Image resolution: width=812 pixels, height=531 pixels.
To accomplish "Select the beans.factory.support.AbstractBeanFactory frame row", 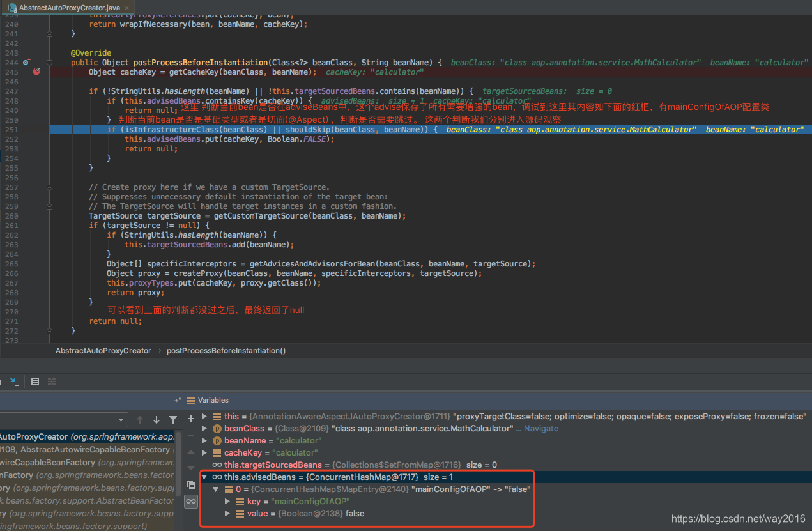I will point(87,500).
